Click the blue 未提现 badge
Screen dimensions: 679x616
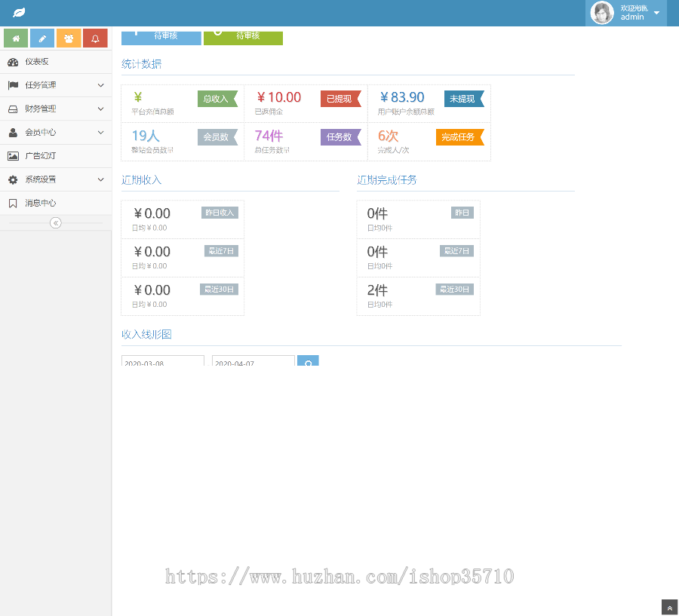pyautogui.click(x=464, y=99)
